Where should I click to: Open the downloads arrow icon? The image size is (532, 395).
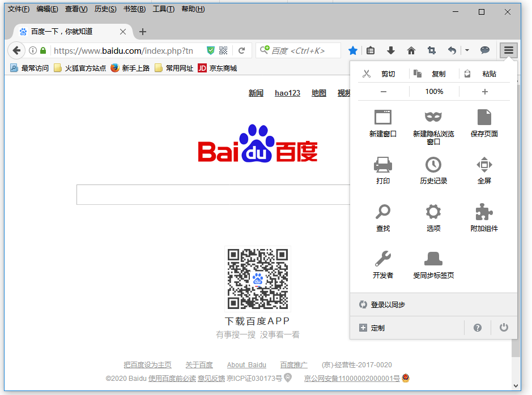pyautogui.click(x=391, y=51)
